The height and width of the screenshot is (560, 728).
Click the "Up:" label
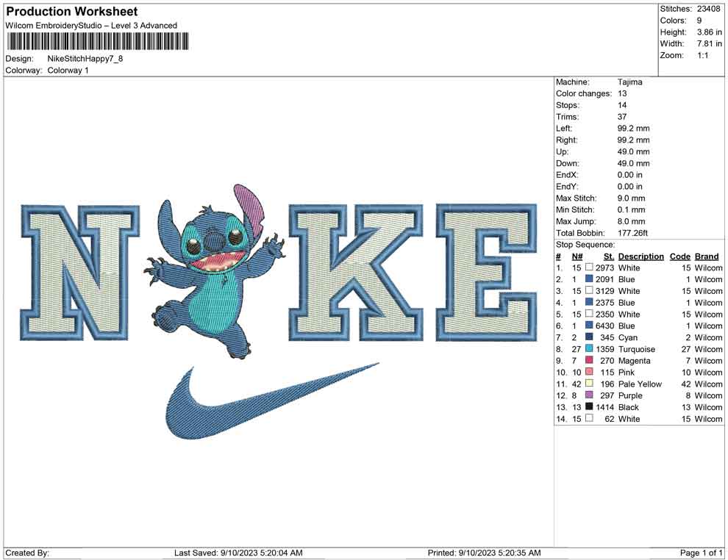click(x=563, y=151)
